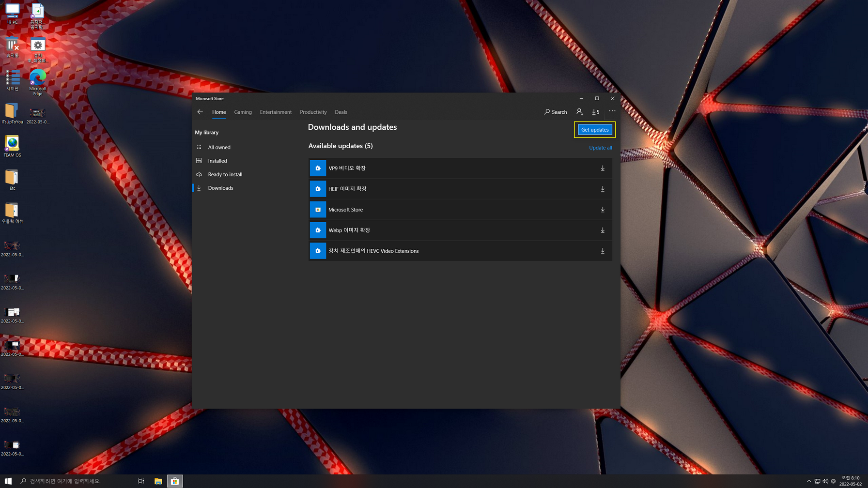This screenshot has width=868, height=488.
Task: Click the network icon in tray
Action: (x=817, y=481)
